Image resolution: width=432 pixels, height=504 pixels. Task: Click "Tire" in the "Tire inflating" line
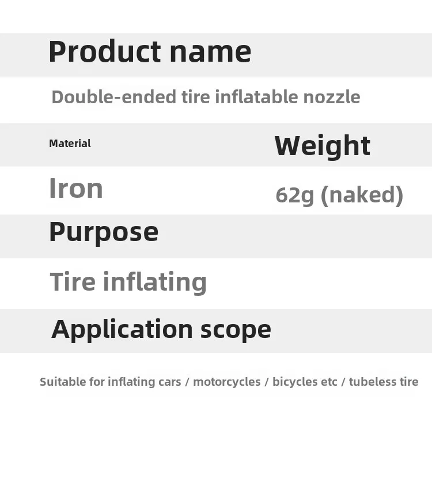(x=72, y=282)
